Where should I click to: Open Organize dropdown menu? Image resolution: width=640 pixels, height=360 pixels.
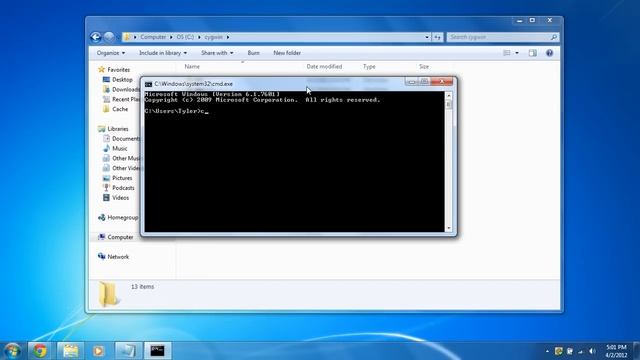111,53
